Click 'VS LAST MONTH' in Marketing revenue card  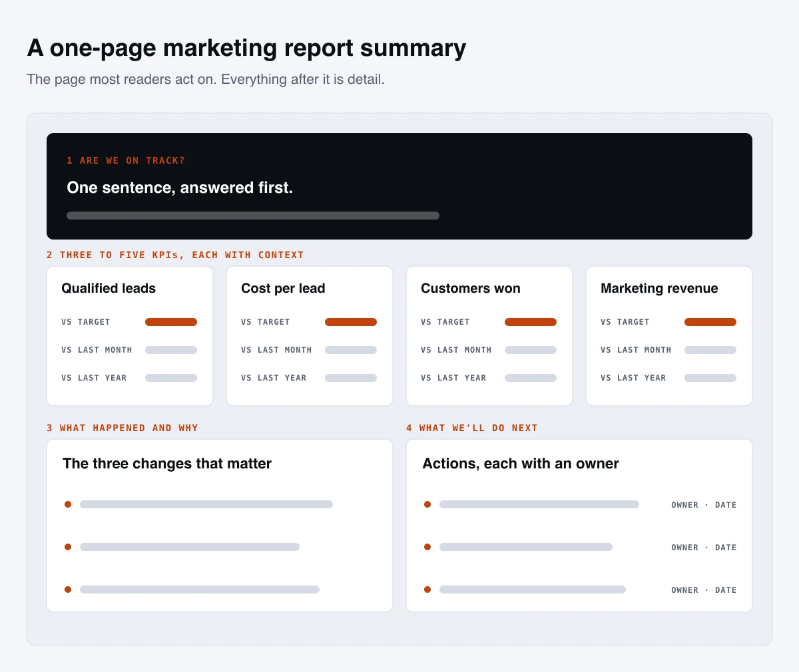tap(636, 350)
